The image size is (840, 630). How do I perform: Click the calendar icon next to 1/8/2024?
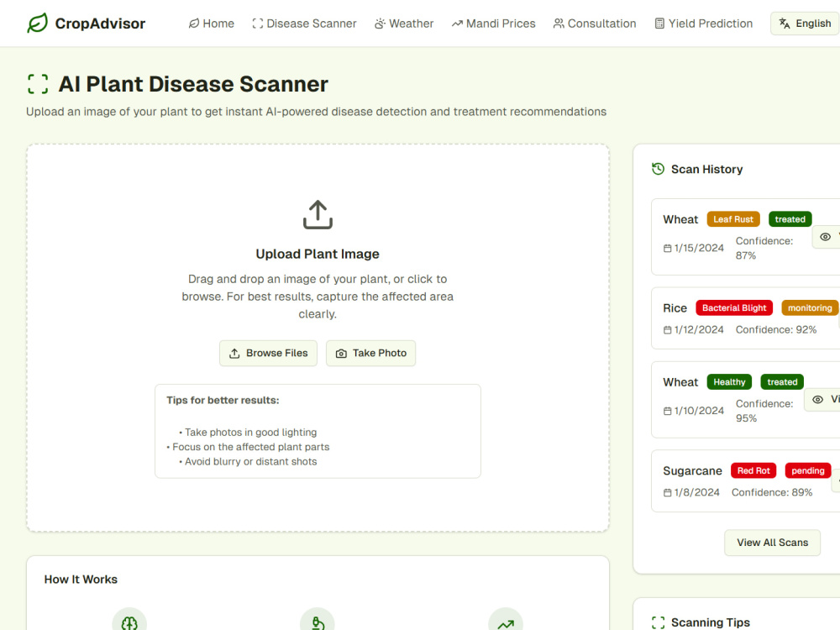(668, 493)
